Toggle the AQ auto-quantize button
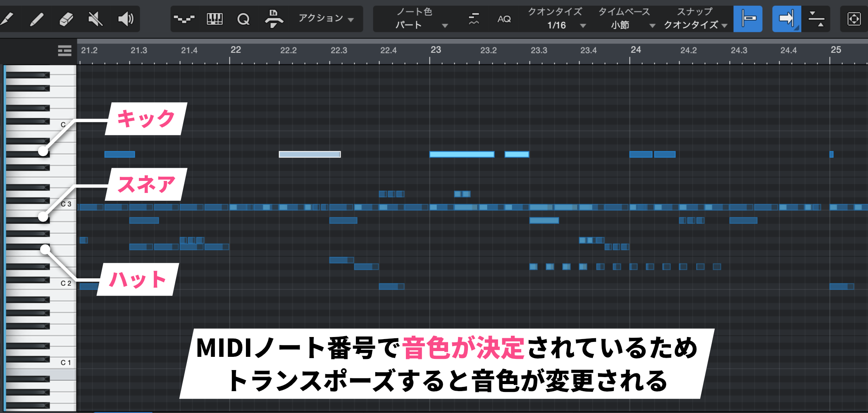 tap(504, 19)
